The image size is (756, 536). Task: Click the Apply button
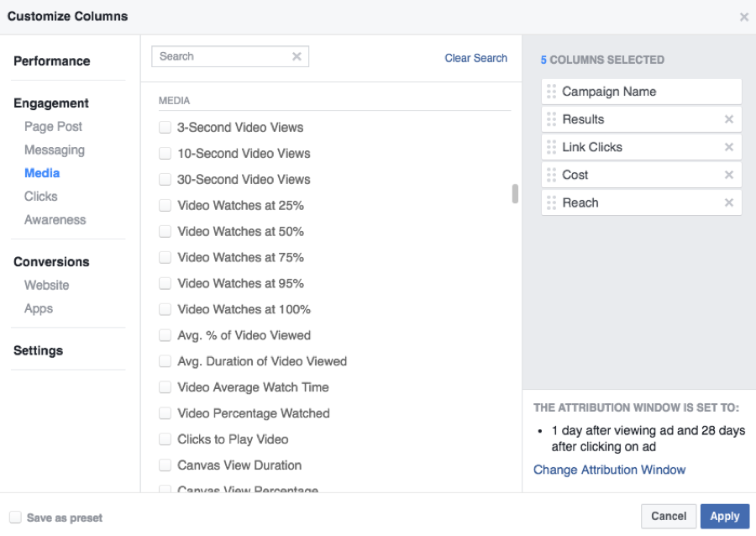724,516
